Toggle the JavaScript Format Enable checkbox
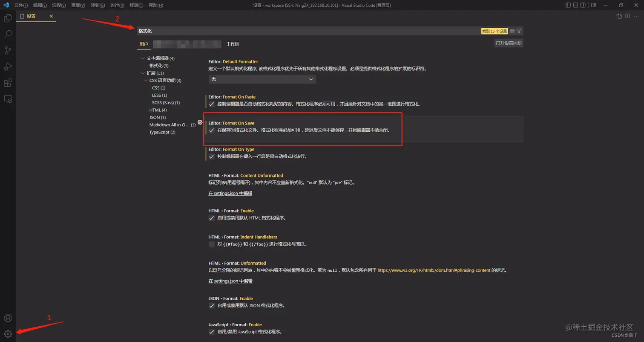644x342 pixels. 212,332
